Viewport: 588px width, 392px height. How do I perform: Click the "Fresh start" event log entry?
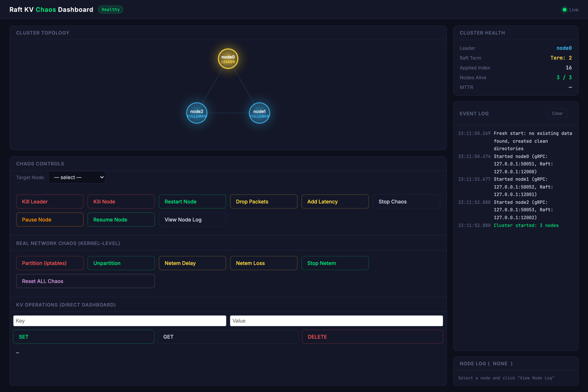tap(515, 141)
